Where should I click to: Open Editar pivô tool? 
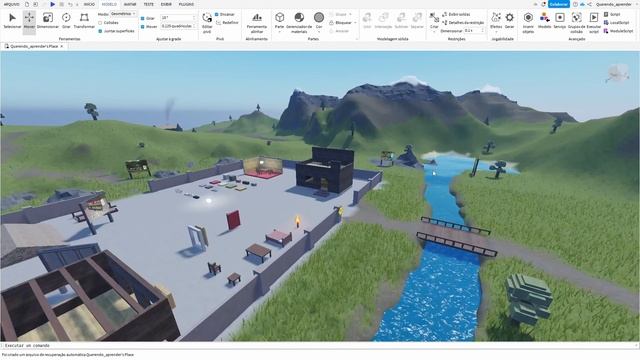[x=207, y=22]
